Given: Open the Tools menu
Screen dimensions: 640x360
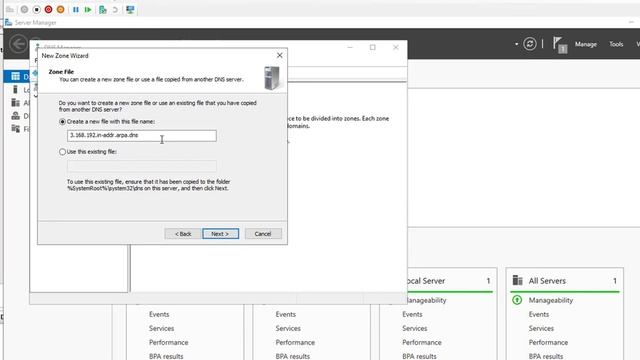Looking at the screenshot, I should click(616, 44).
